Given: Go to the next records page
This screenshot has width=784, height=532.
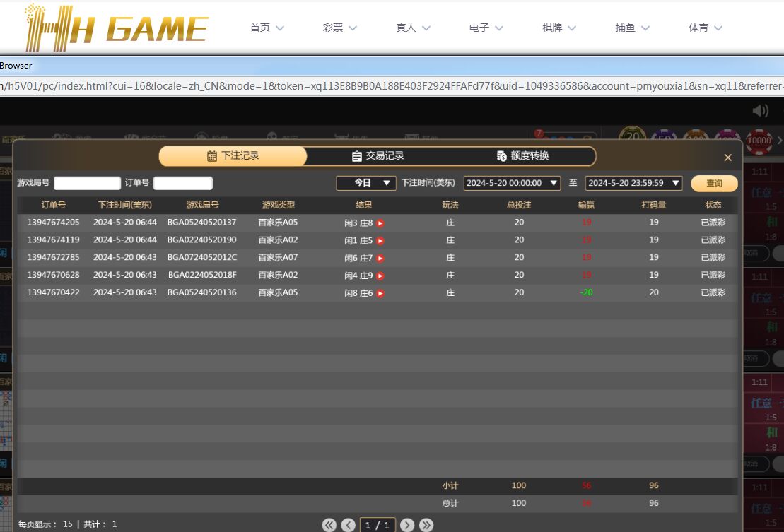Looking at the screenshot, I should [x=407, y=525].
